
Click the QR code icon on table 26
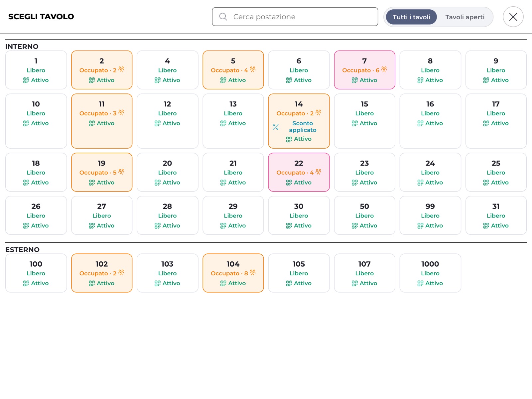coord(26,226)
